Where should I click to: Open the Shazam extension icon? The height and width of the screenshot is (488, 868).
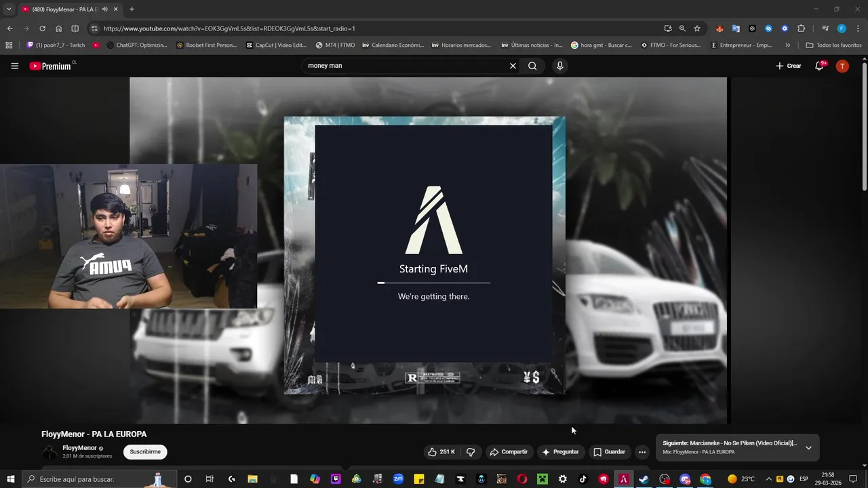(x=768, y=28)
